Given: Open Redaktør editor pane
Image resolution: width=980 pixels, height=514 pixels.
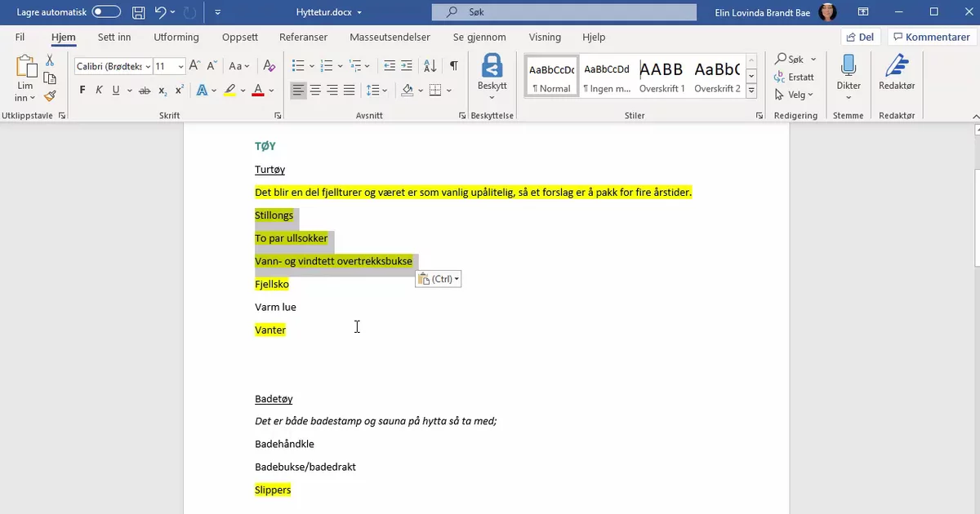Looking at the screenshot, I should pos(897,73).
